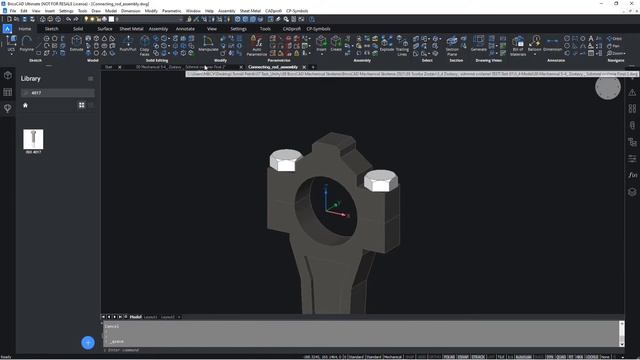Image resolution: width=640 pixels, height=360 pixels.
Task: Click the command history scrollbar down arrow
Action: pos(622,344)
